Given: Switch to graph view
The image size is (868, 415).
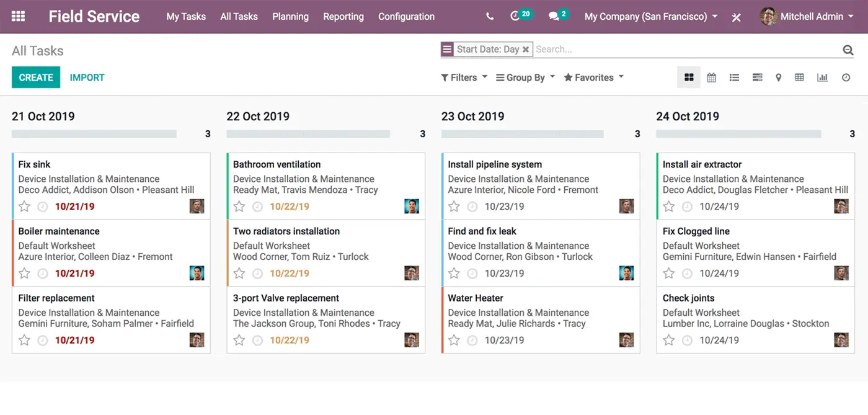Looking at the screenshot, I should pos(822,78).
